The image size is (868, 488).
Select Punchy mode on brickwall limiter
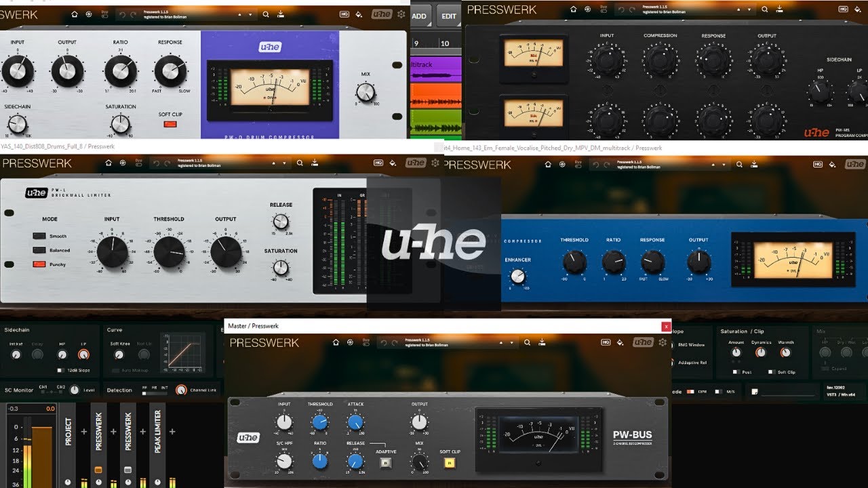click(39, 264)
